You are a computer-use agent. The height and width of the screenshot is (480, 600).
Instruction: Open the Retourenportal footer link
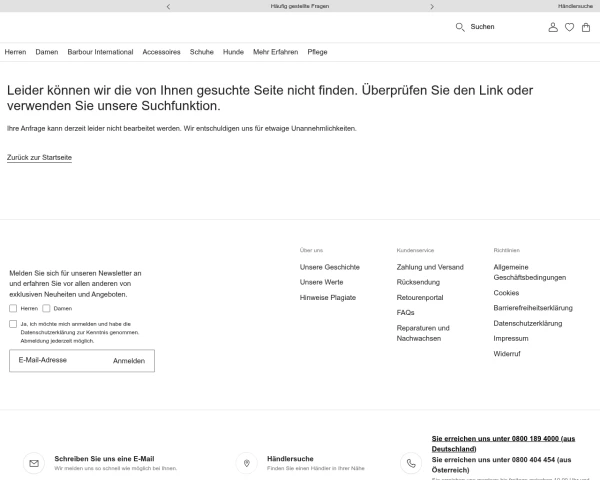(x=420, y=297)
